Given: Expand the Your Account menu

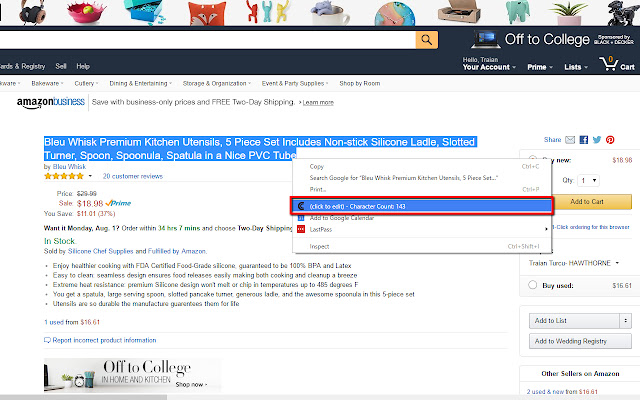Looking at the screenshot, I should click(x=489, y=67).
